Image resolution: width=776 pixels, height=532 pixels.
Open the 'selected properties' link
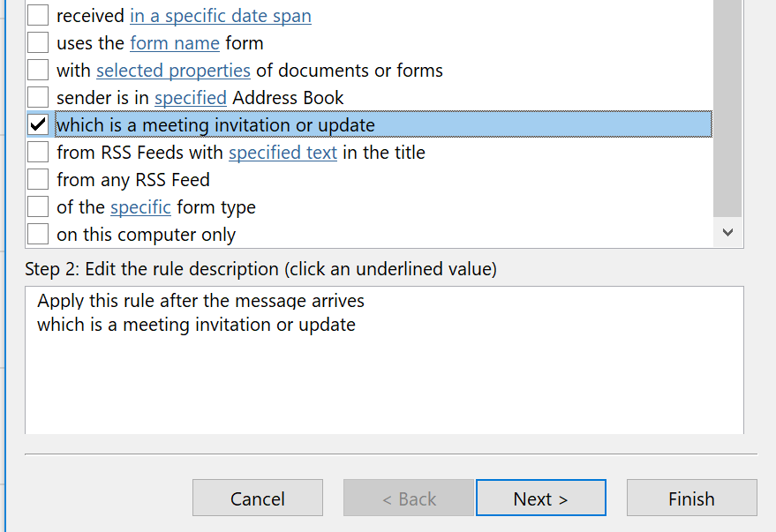click(173, 71)
